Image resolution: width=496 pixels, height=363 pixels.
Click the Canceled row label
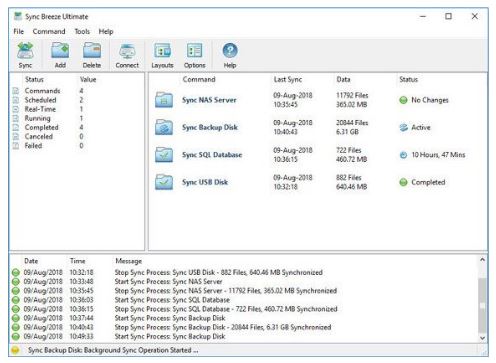tap(39, 136)
